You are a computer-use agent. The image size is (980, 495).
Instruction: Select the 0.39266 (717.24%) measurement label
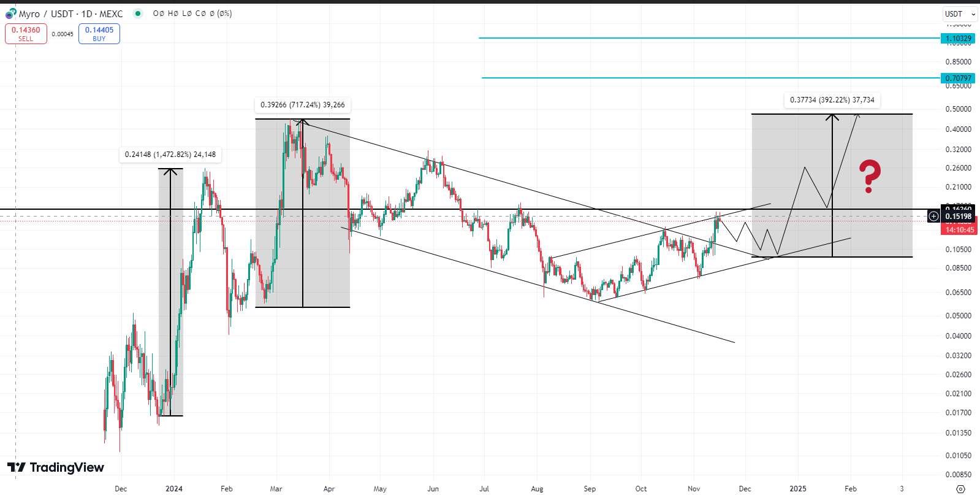[x=303, y=105]
